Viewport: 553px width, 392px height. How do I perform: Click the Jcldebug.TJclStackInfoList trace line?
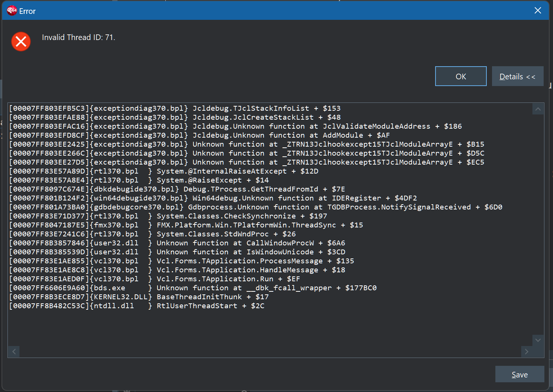click(175, 108)
